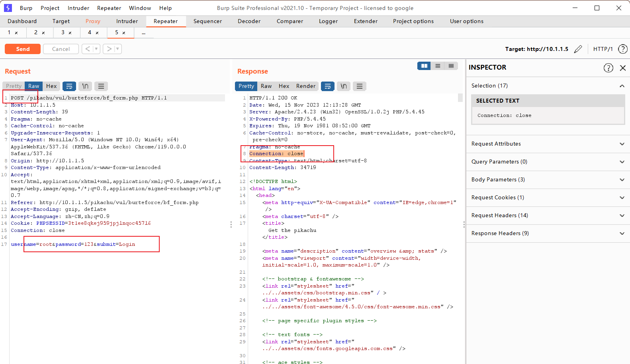This screenshot has height=364, width=630.
Task: Expand Request Cookies (1) section
Action: tap(622, 198)
